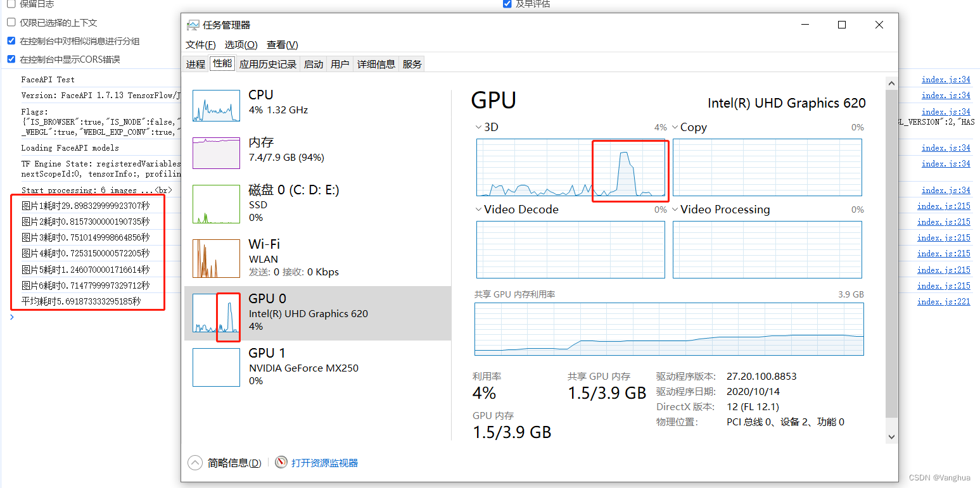Click the GPU panel scrollbar up arrow

[x=891, y=83]
